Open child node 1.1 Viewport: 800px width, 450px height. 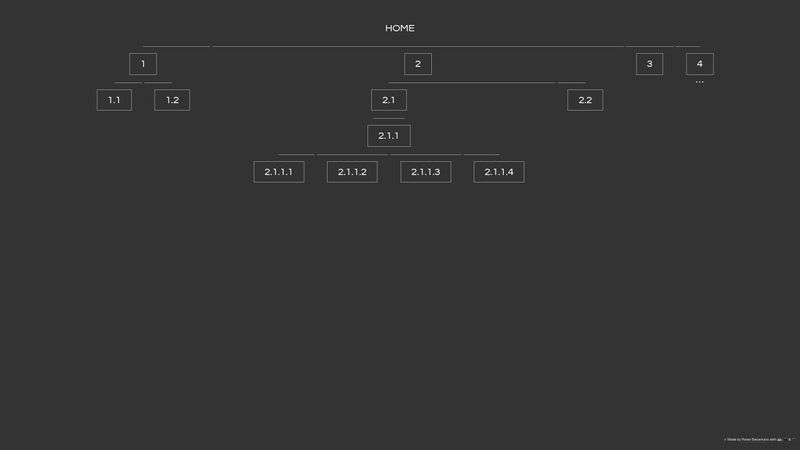[x=114, y=100]
